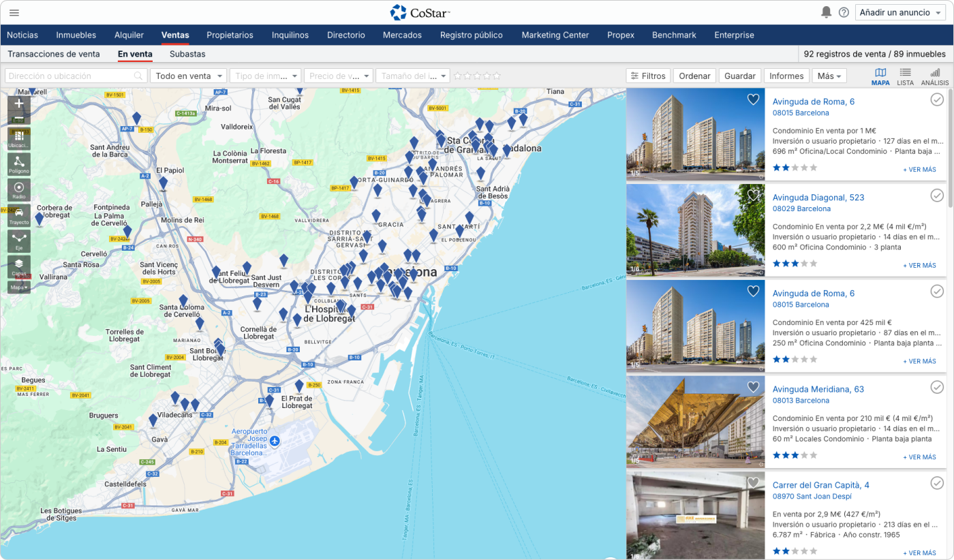Open the Más dropdown

tap(829, 76)
